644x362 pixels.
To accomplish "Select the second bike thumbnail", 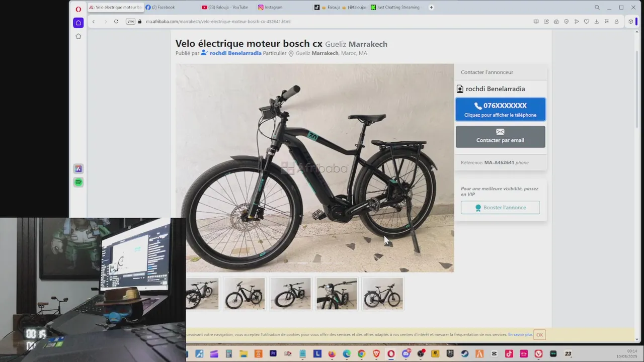I will click(245, 294).
